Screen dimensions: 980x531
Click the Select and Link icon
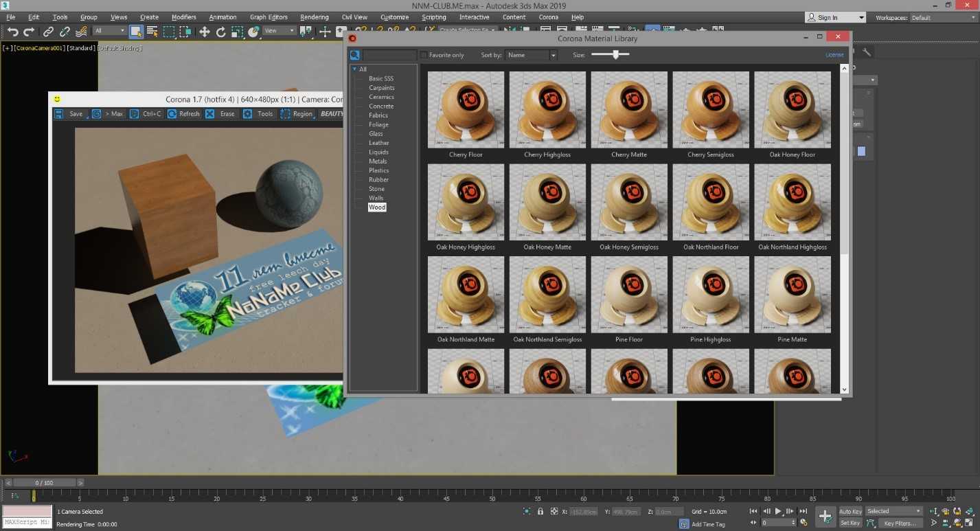48,32
